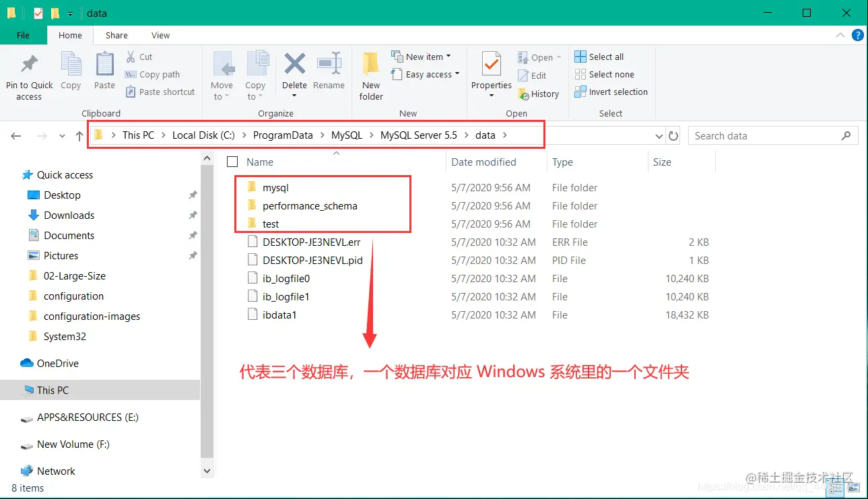Select Network in navigation pane
The image size is (868, 499).
(56, 471)
